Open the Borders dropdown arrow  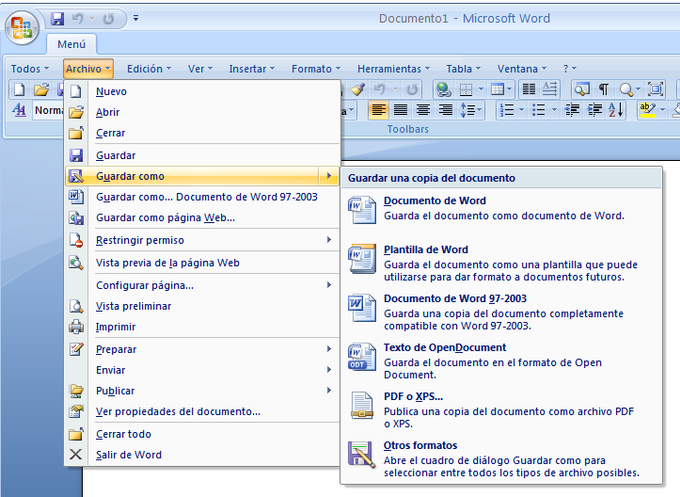[x=481, y=90]
